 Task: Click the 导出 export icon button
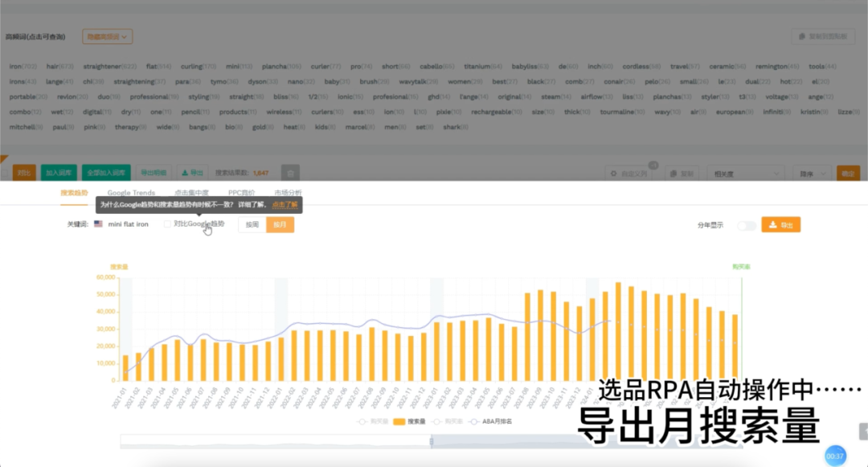194,172
